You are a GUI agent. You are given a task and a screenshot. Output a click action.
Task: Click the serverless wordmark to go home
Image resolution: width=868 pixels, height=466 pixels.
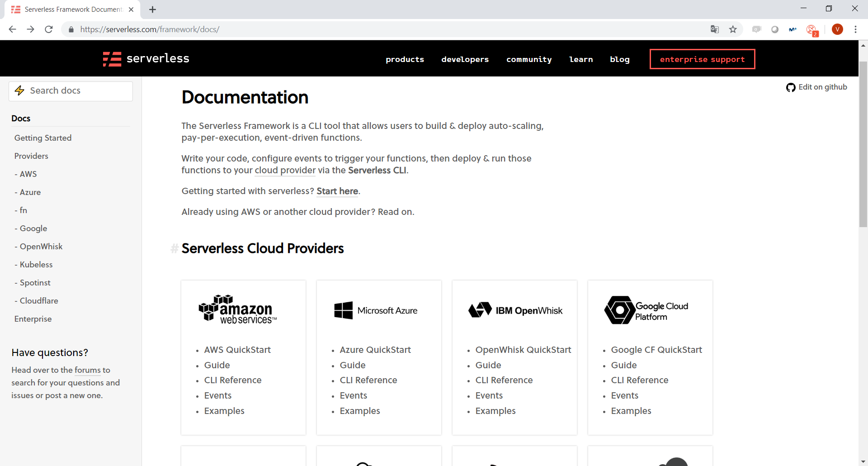click(158, 58)
